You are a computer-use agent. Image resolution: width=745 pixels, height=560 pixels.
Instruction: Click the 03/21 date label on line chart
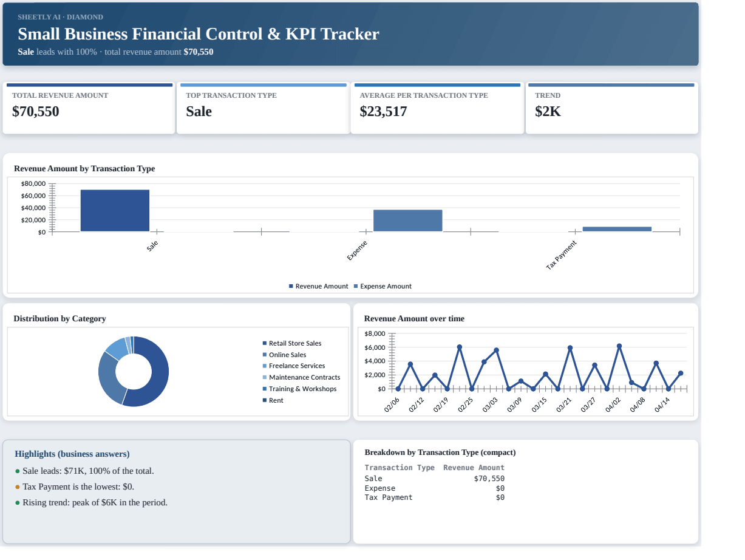565,405
